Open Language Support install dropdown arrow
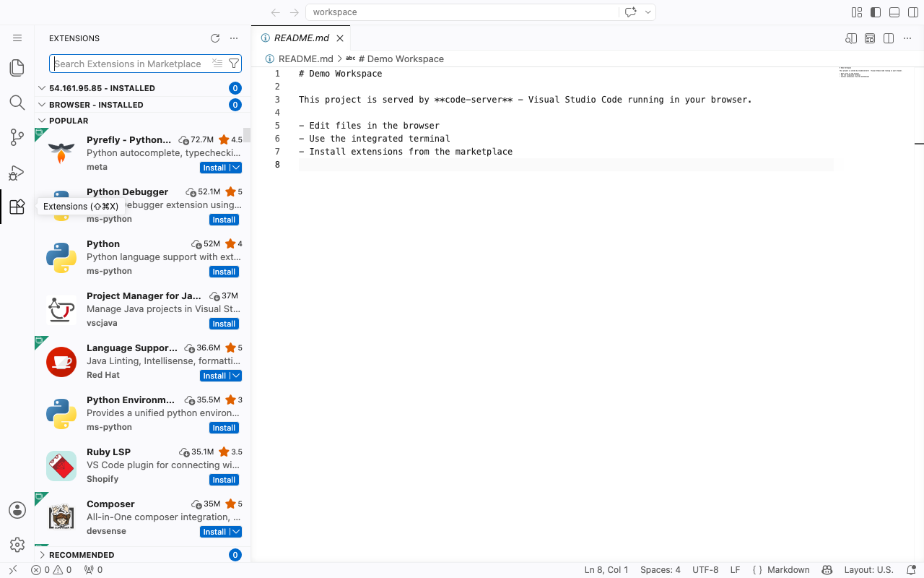The width and height of the screenshot is (924, 578). 236,376
